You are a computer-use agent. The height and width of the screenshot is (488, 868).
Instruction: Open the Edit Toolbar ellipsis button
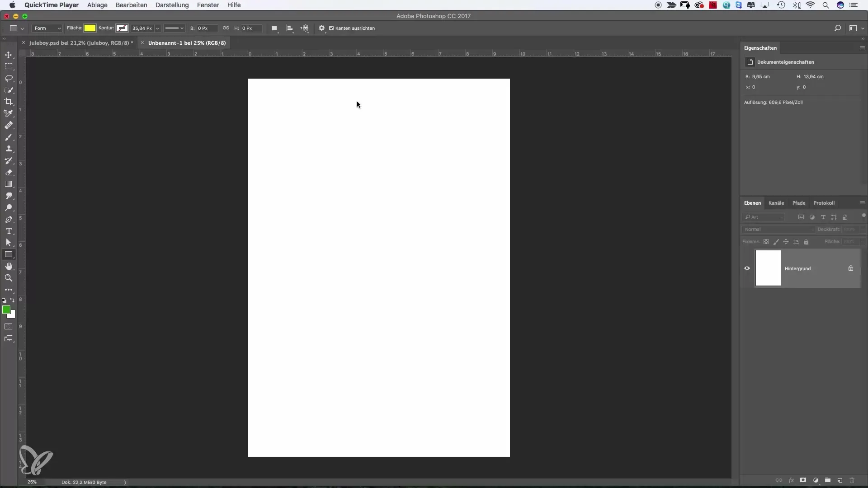point(9,290)
